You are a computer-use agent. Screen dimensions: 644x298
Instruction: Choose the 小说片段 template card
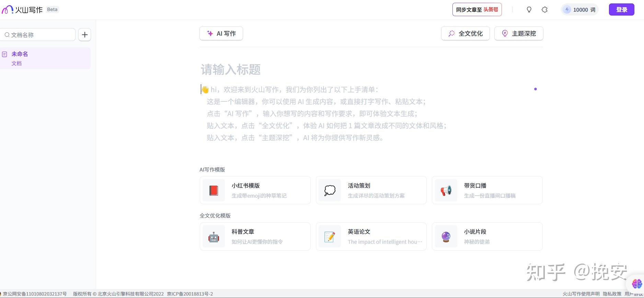click(x=487, y=236)
